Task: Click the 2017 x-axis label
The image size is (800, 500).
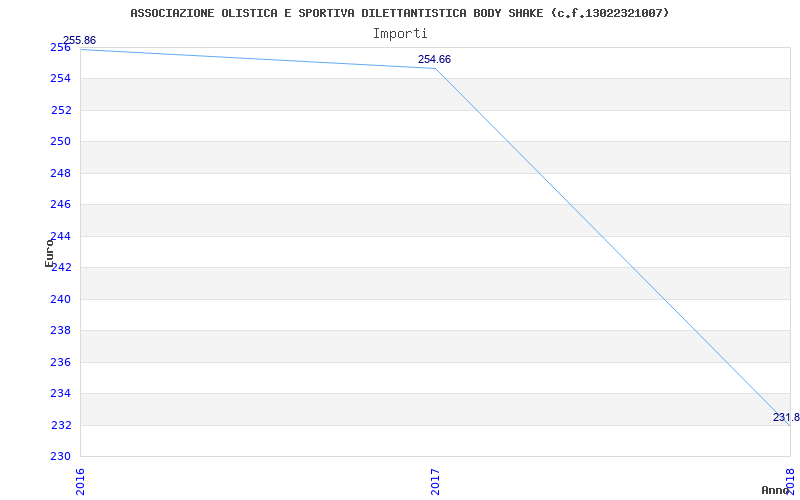Action: pyautogui.click(x=435, y=482)
